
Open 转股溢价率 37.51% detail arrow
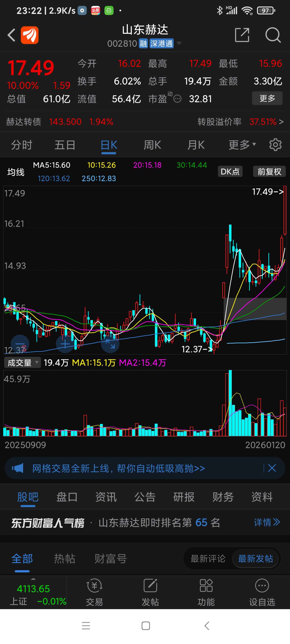(x=281, y=122)
